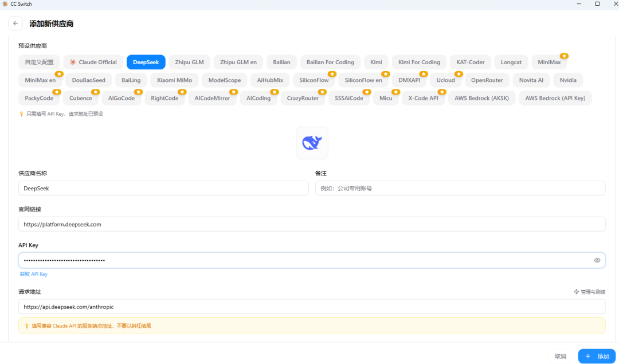Select Longcat preset
The width and height of the screenshot is (619, 364).
[511, 62]
